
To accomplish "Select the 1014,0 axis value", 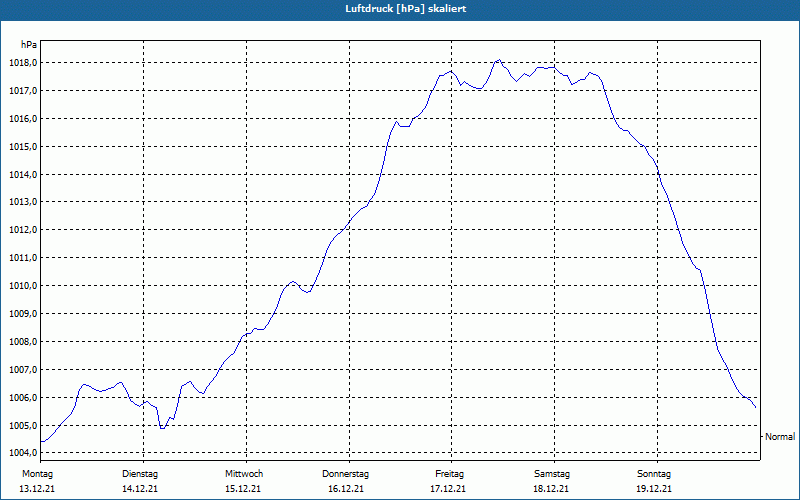I will (23, 175).
